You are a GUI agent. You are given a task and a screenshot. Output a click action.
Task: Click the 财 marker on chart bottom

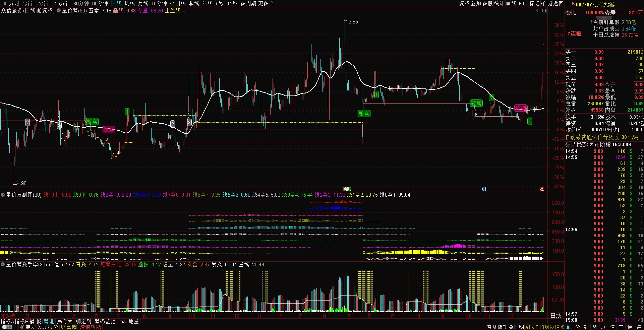pyautogui.click(x=484, y=189)
